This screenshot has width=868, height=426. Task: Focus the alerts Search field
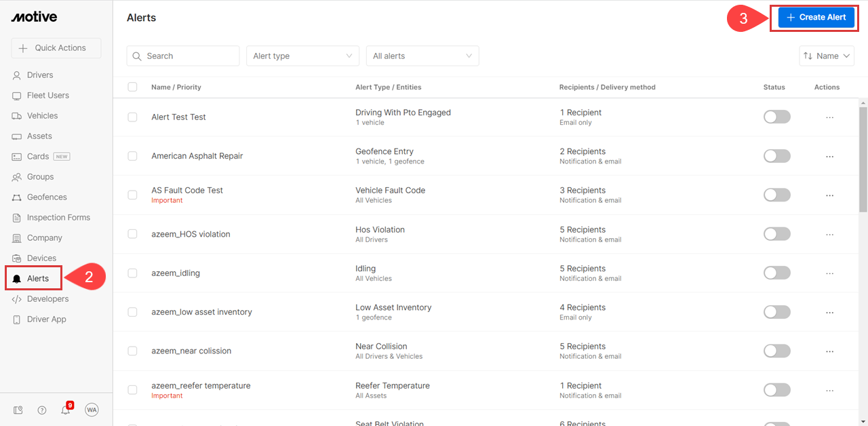click(183, 56)
